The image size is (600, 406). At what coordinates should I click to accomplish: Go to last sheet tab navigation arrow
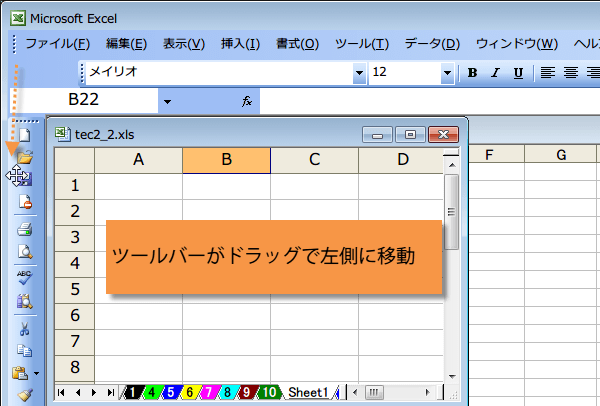pos(111,392)
